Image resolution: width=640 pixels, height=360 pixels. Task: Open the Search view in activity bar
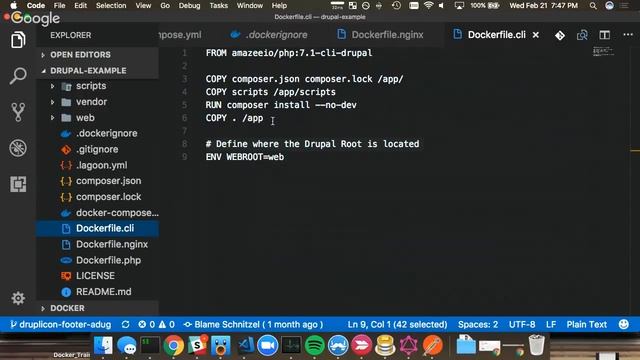tap(18, 76)
